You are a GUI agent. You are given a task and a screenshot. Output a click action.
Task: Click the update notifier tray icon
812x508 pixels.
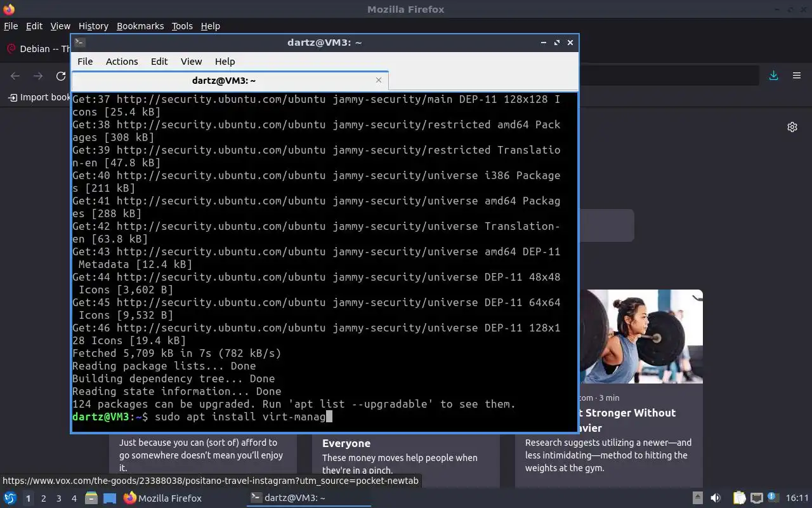click(772, 498)
